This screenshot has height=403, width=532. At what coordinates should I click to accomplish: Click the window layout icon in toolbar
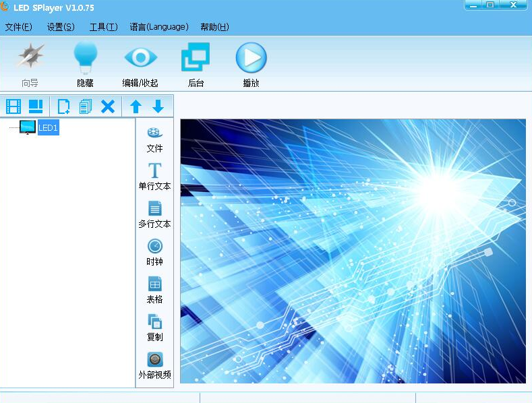(x=36, y=106)
